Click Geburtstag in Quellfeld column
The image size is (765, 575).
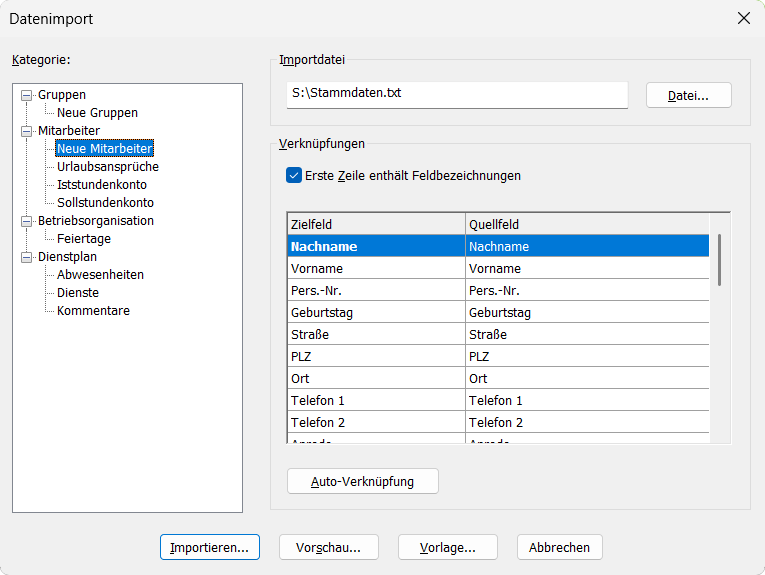tap(587, 312)
